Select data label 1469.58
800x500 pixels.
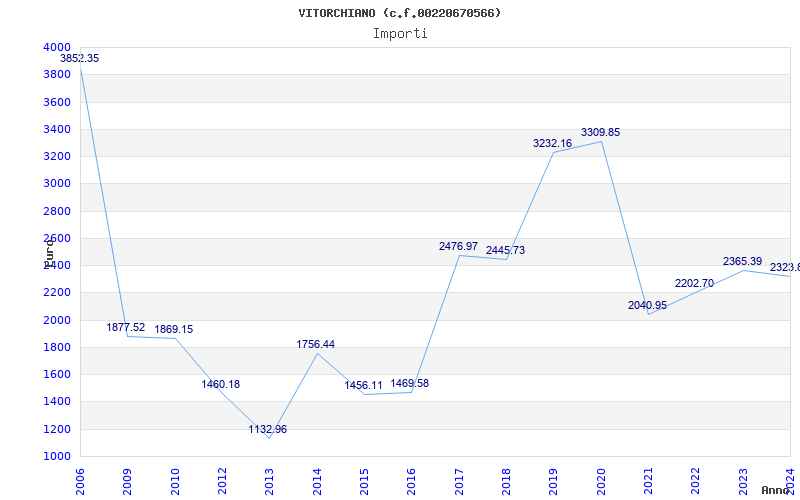pyautogui.click(x=410, y=383)
